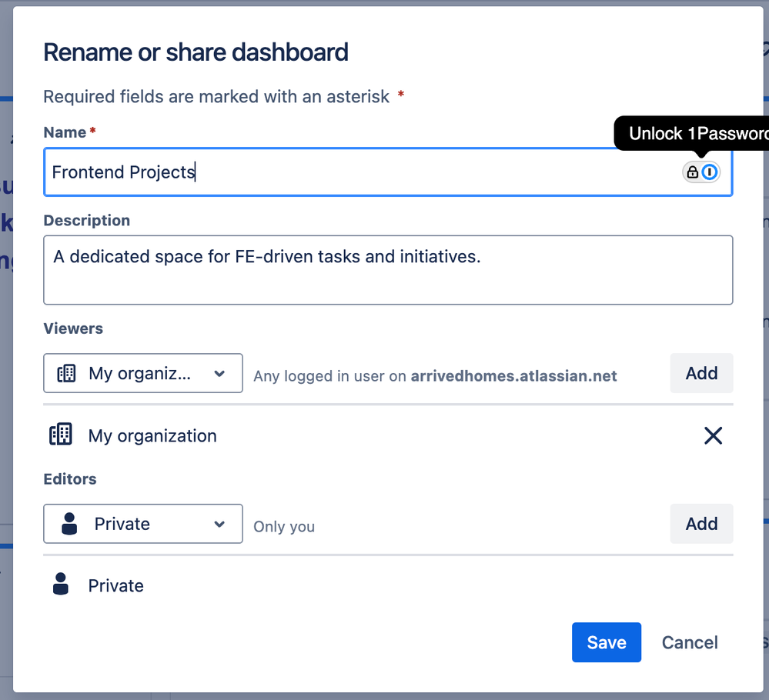Save the dashboard changes
The height and width of the screenshot is (700, 769).
click(606, 642)
